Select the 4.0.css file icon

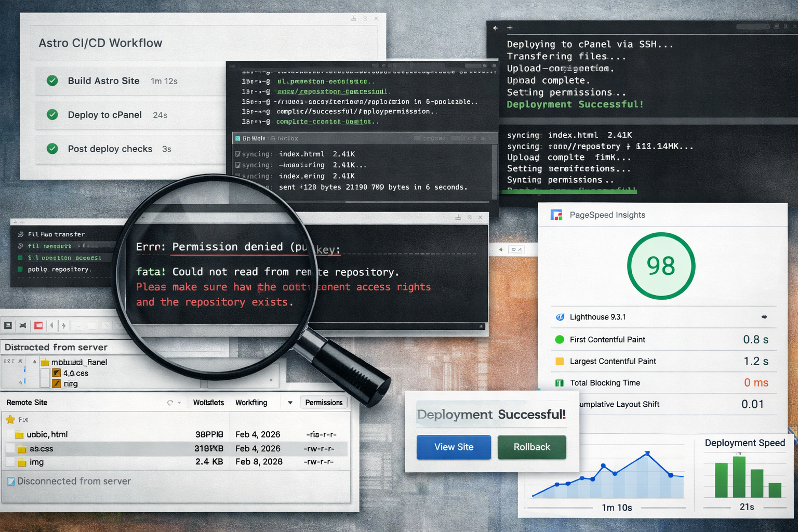(x=56, y=373)
